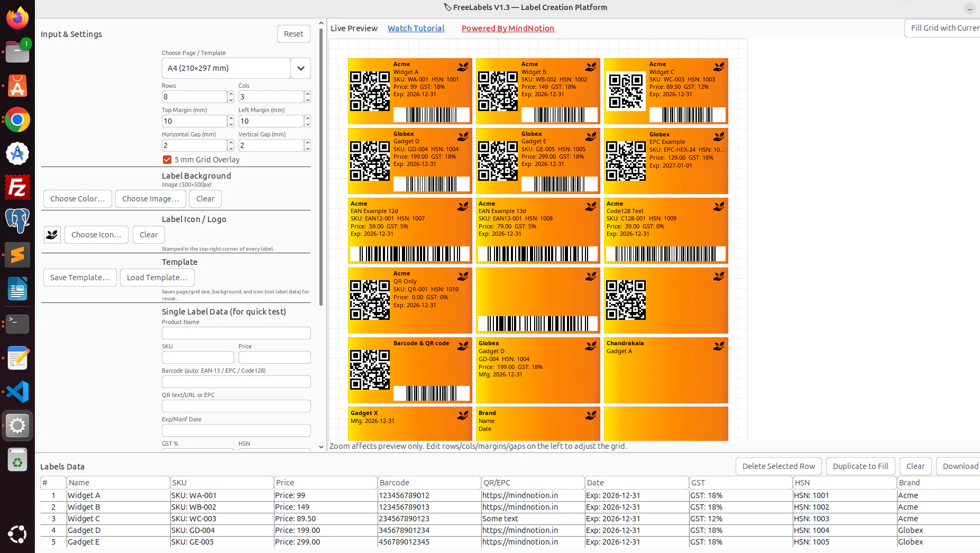Click the GST column header
Screen dimensions: 980x553
(x=740, y=483)
